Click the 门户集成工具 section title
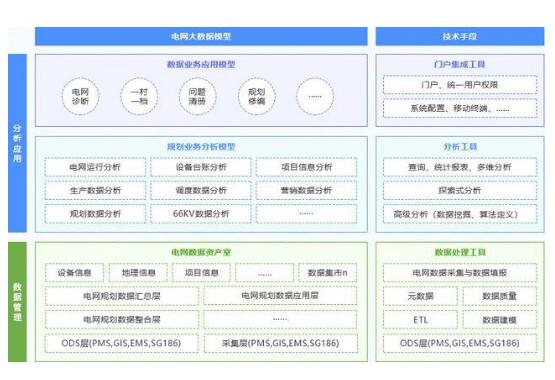Screen dimensions: 555x380 pos(460,64)
